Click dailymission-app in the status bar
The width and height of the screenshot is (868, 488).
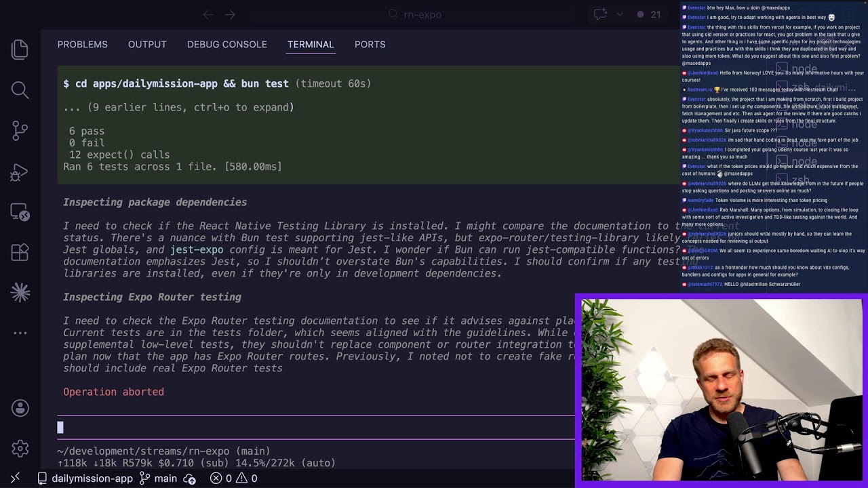click(x=85, y=478)
